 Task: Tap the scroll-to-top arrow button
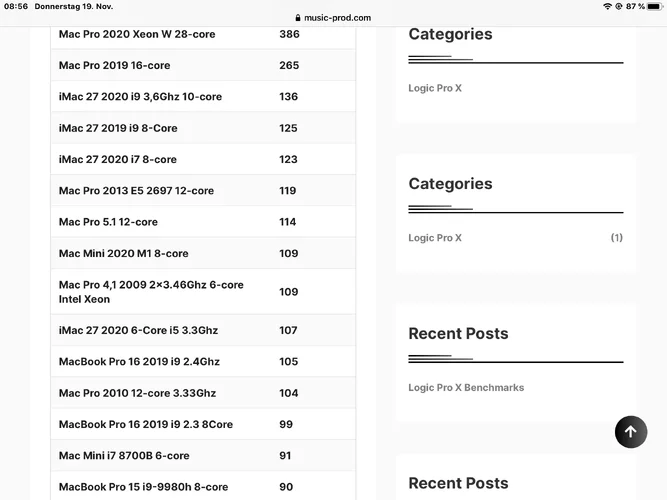click(630, 432)
